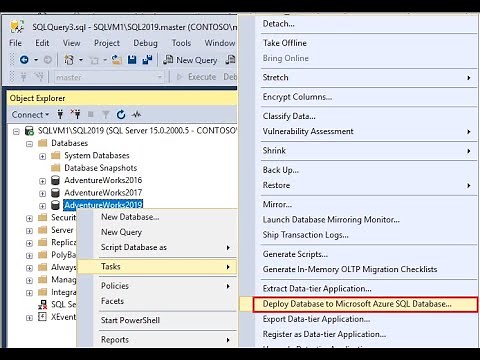This screenshot has height=360, width=480.
Task: Open the Debug menu
Action: pos(145,43)
